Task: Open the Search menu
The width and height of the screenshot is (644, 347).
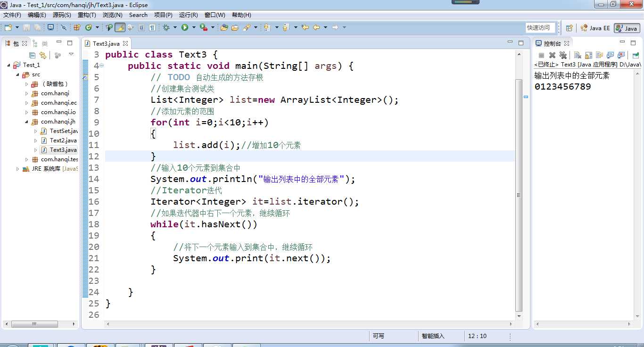Action: (x=138, y=15)
